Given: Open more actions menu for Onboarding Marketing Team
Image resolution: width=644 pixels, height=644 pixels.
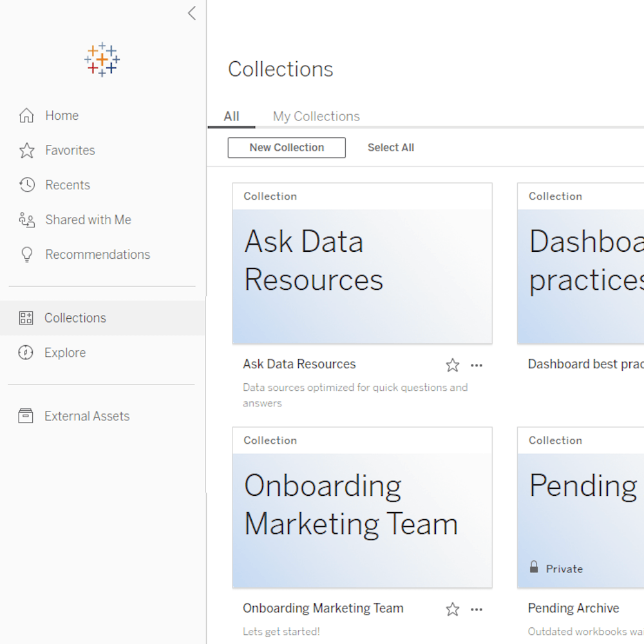Looking at the screenshot, I should tap(477, 610).
